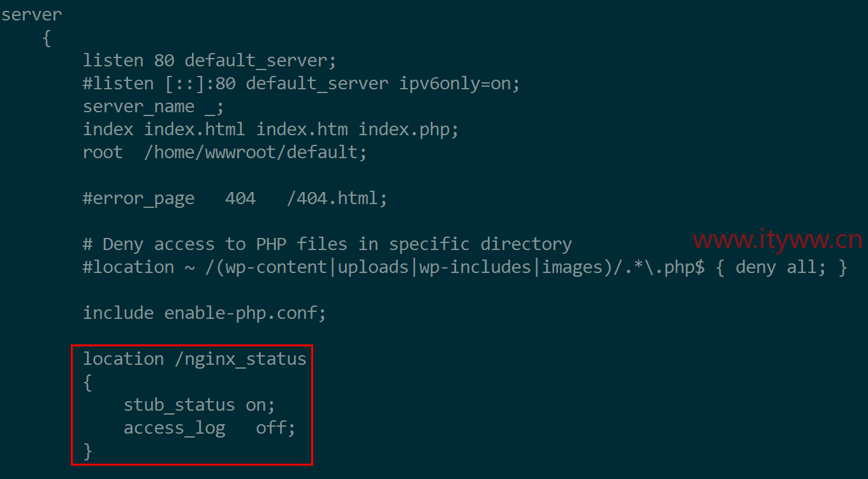Click the 'server_name _;' directive

pyautogui.click(x=154, y=107)
